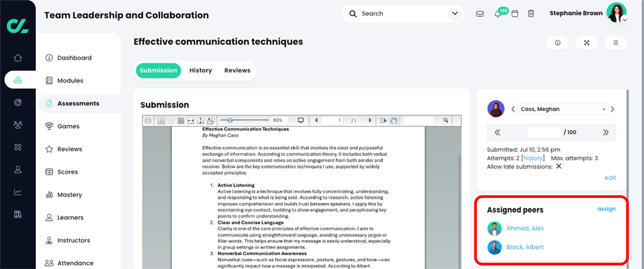
Task: Select the active courses icon in left rail
Action: pos(18,80)
